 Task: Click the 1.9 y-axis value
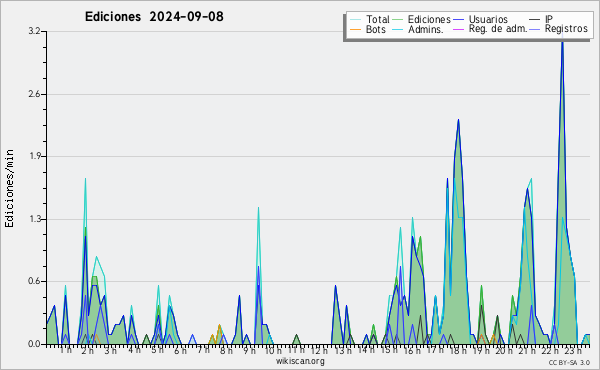[34, 156]
